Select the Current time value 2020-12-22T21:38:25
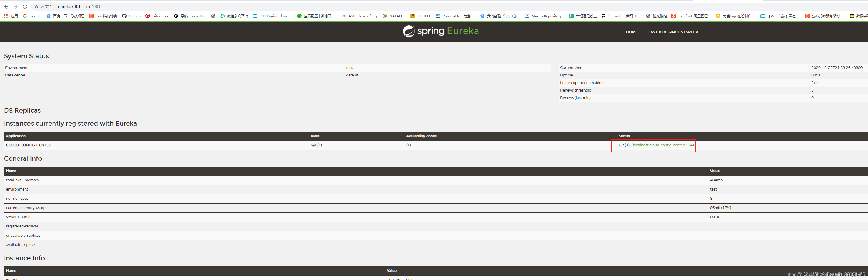Viewport: 868px width, 280px height. [x=837, y=68]
